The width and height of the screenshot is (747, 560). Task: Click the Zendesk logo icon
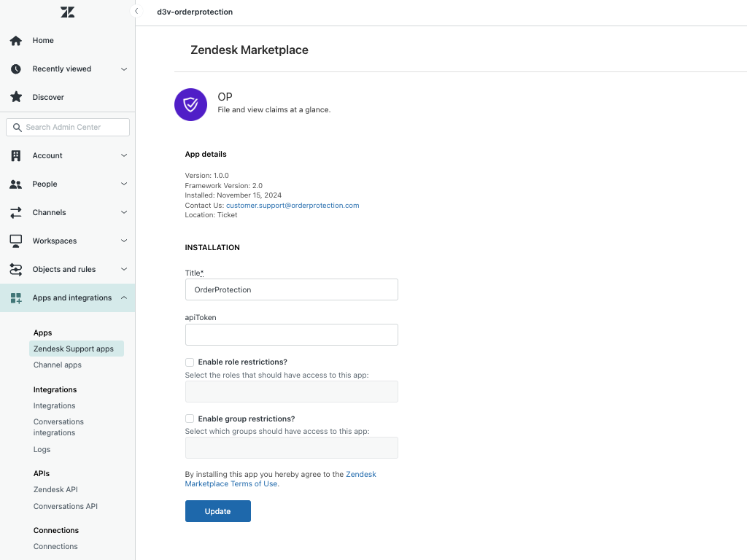tap(67, 12)
